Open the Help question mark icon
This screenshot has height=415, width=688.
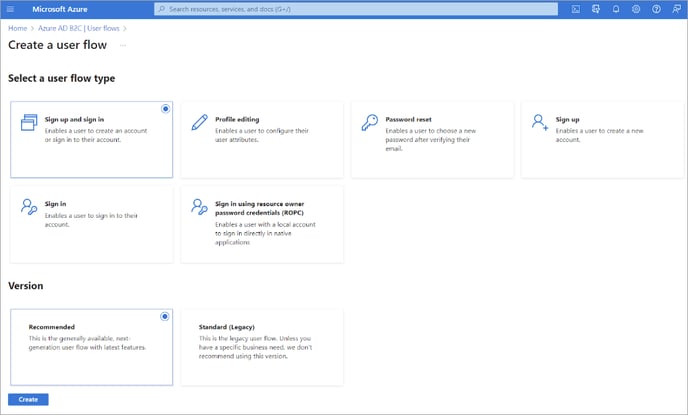coord(656,9)
